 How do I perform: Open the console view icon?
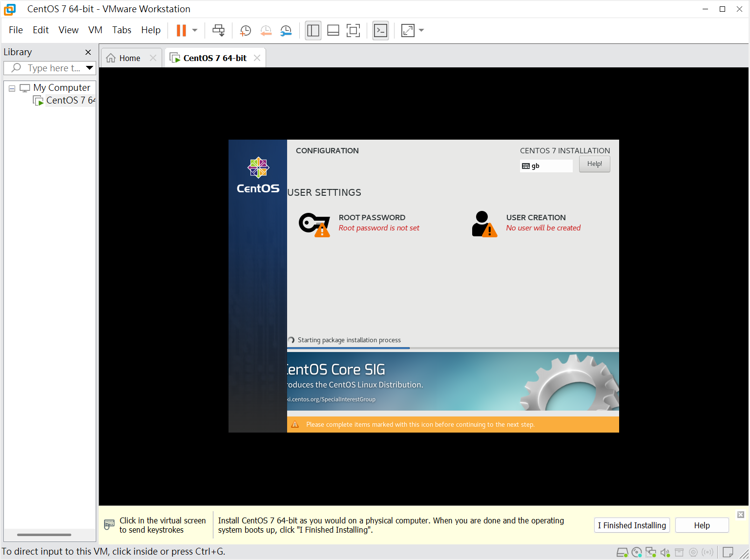(x=380, y=30)
